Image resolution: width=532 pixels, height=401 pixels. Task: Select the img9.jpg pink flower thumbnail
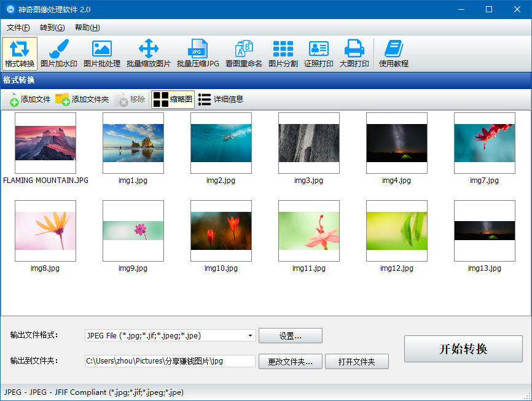coord(133,231)
